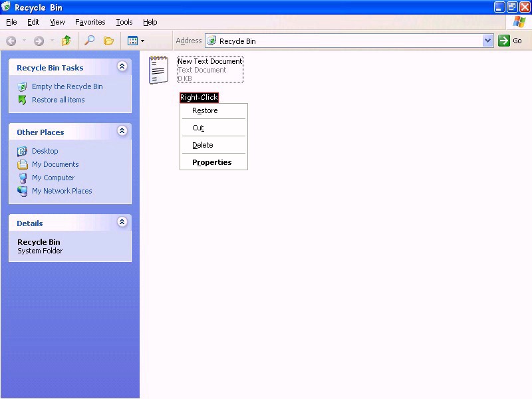Choose Cut from the context menu

coord(213,128)
